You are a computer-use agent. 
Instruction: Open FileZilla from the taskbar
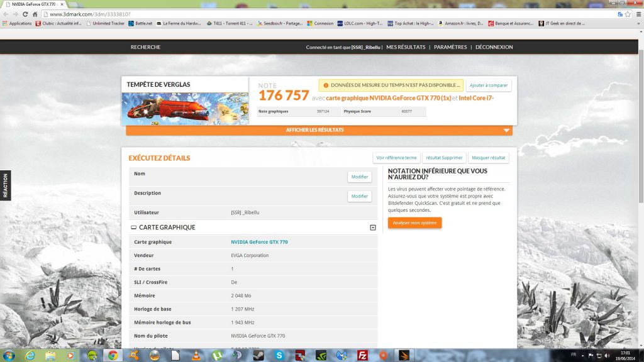pyautogui.click(x=362, y=356)
